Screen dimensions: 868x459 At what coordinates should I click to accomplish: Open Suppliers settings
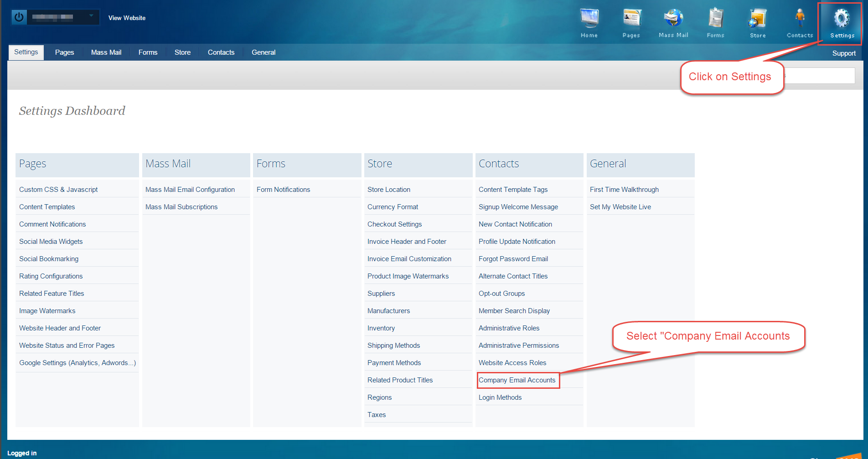pos(381,294)
